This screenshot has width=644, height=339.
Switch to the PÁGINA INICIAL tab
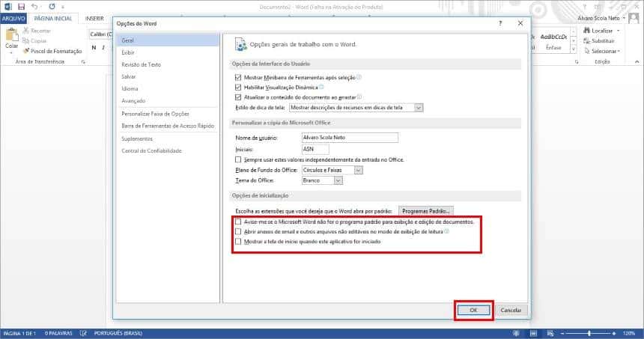tap(53, 19)
